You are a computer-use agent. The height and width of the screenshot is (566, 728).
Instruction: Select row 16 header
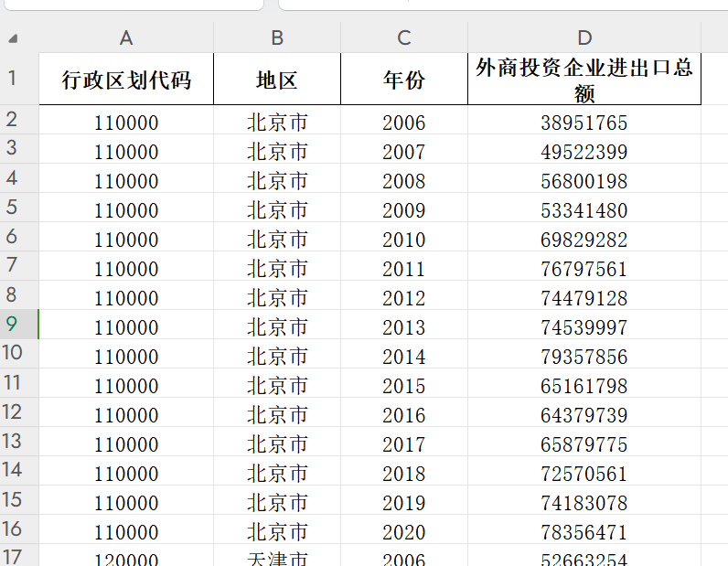pyautogui.click(x=19, y=529)
